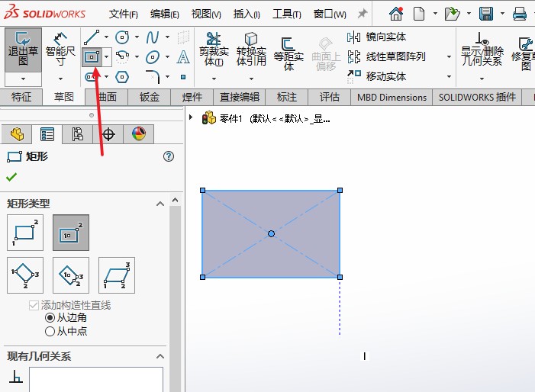Select the 从中点 radio option
The height and width of the screenshot is (392, 535).
coord(50,331)
